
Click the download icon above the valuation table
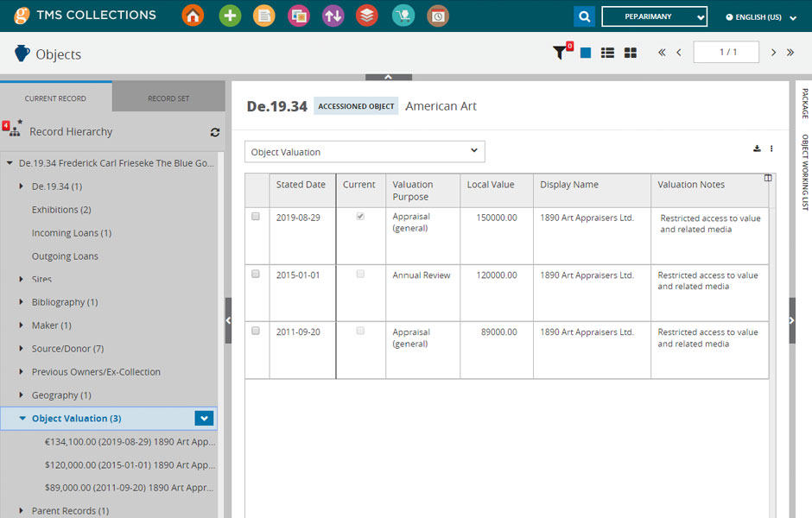tap(757, 148)
